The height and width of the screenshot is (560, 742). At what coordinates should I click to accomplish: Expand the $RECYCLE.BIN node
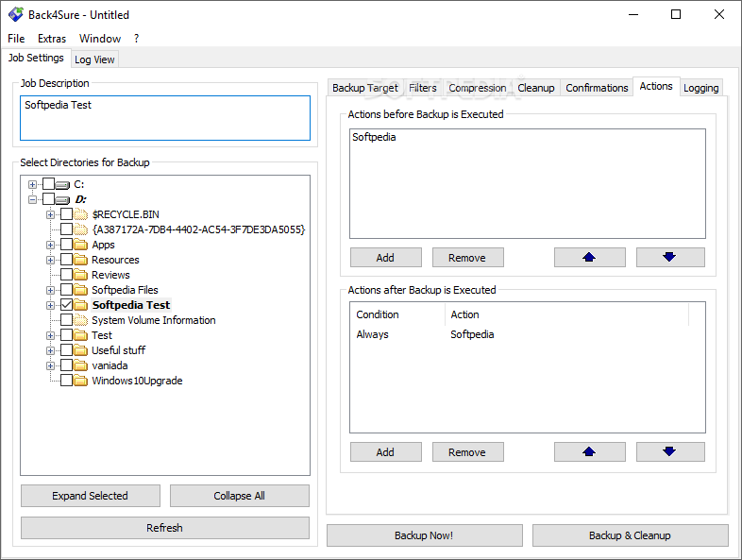[x=50, y=215]
